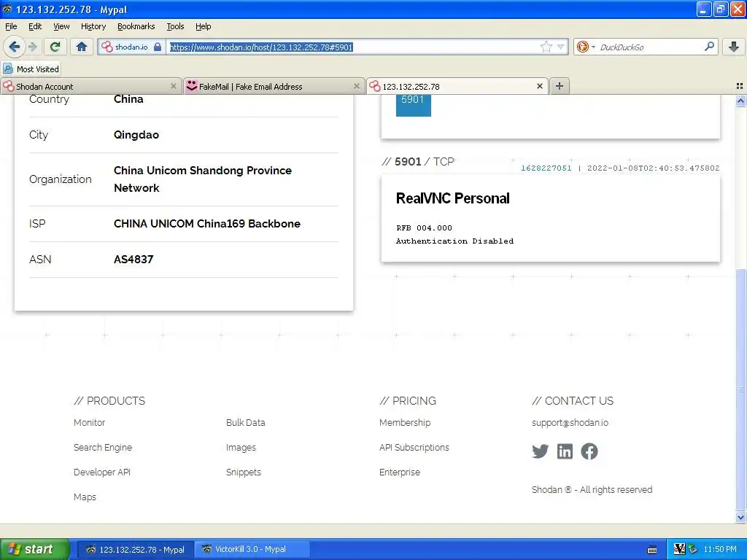Open the Windows Start menu
Screen dimensions: 747x560
[x=34, y=549]
